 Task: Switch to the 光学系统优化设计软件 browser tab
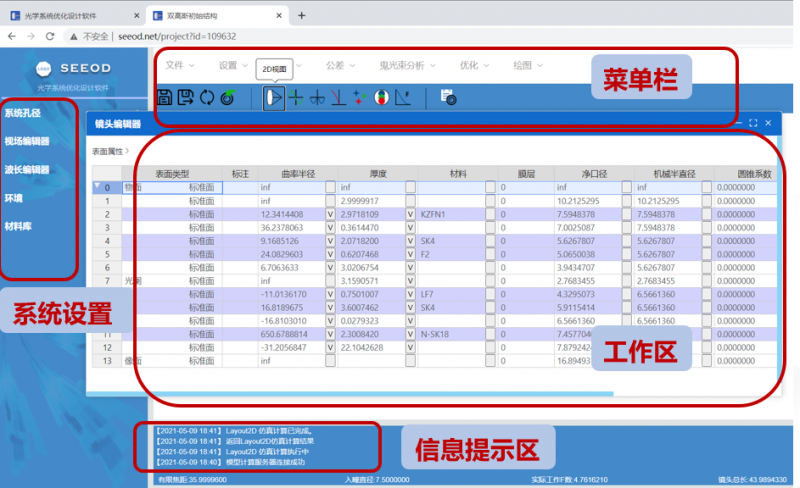[70, 15]
